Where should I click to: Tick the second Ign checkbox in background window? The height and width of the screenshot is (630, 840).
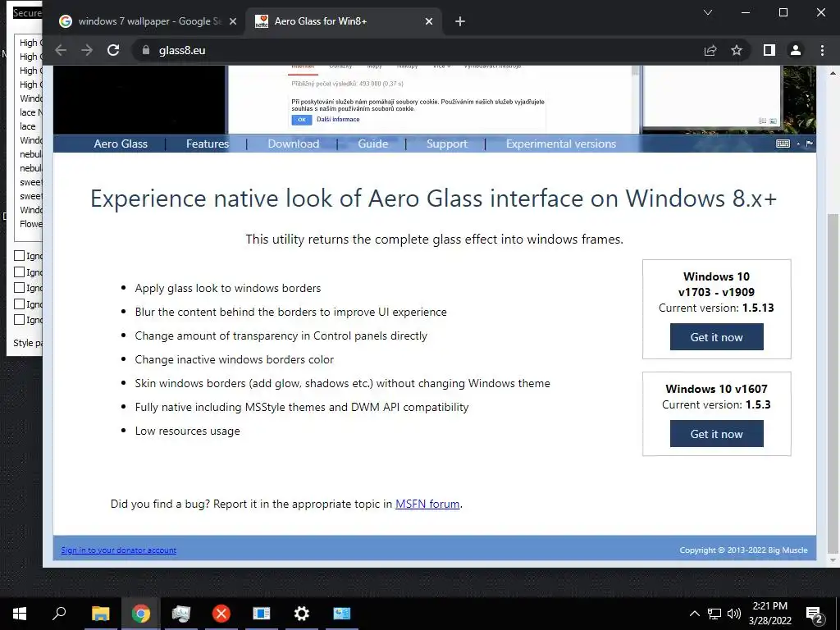coord(20,272)
